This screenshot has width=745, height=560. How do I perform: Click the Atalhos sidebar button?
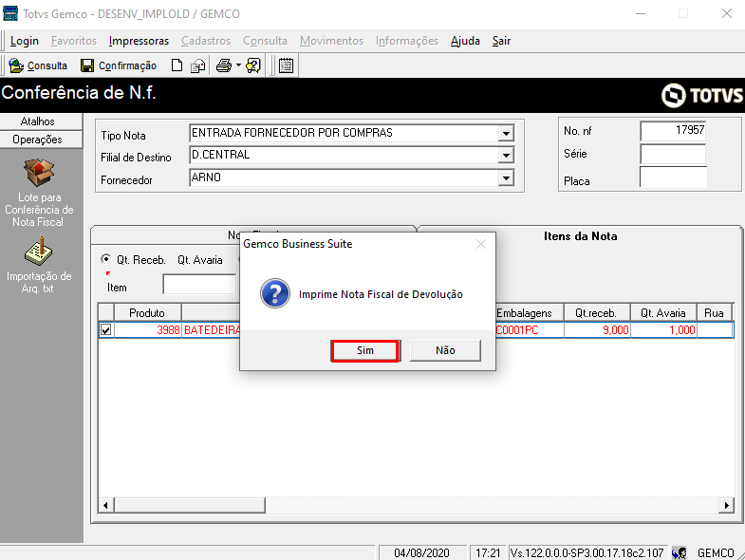(41, 121)
